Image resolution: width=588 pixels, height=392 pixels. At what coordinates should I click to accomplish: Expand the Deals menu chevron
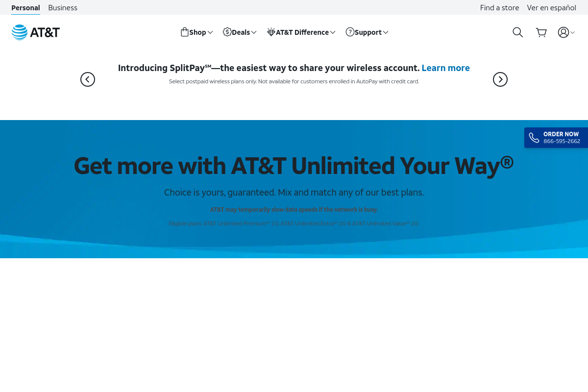pos(254,32)
